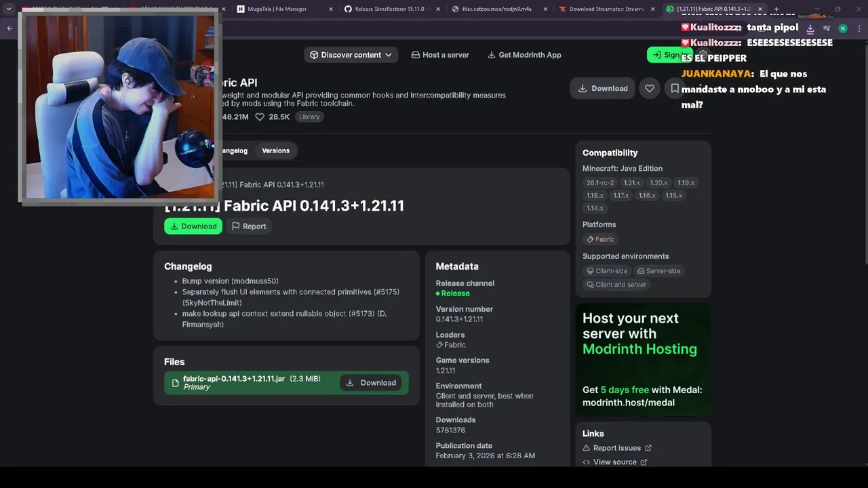
Task: Open a new browser tab
Action: (778, 9)
